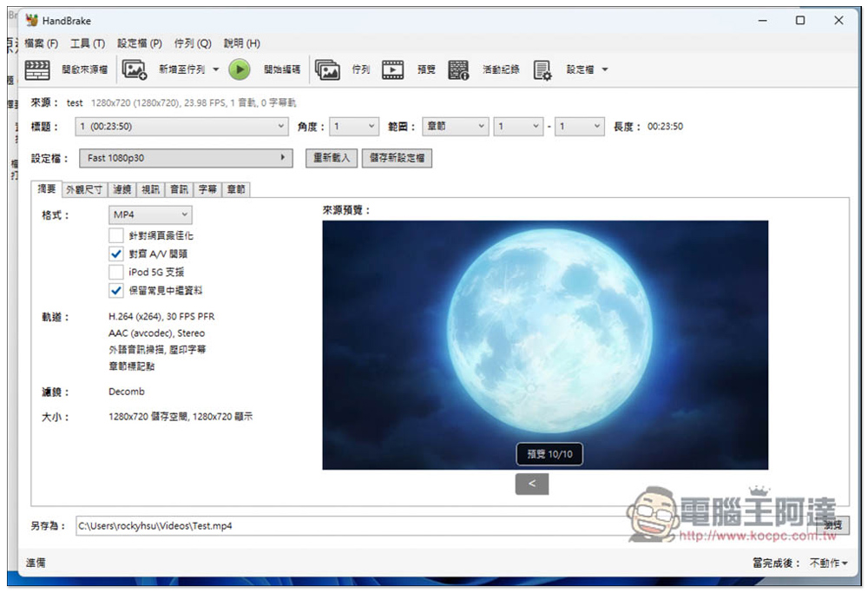Toggle iPod 5G 支援 checkbox
868x593 pixels.
(115, 272)
